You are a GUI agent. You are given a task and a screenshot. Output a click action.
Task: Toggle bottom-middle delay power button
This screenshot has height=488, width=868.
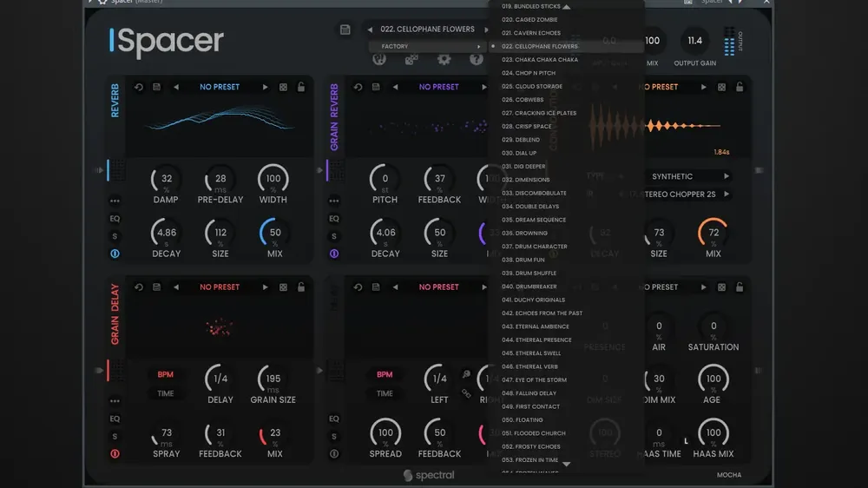[334, 453]
